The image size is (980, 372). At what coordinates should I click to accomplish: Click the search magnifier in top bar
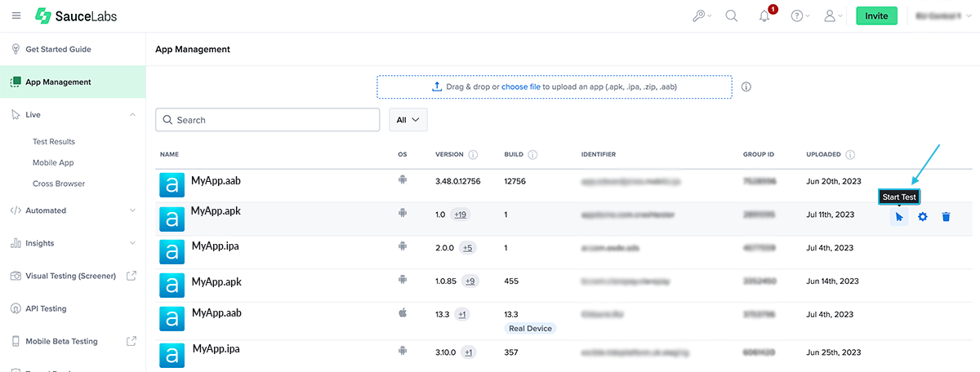click(x=731, y=15)
